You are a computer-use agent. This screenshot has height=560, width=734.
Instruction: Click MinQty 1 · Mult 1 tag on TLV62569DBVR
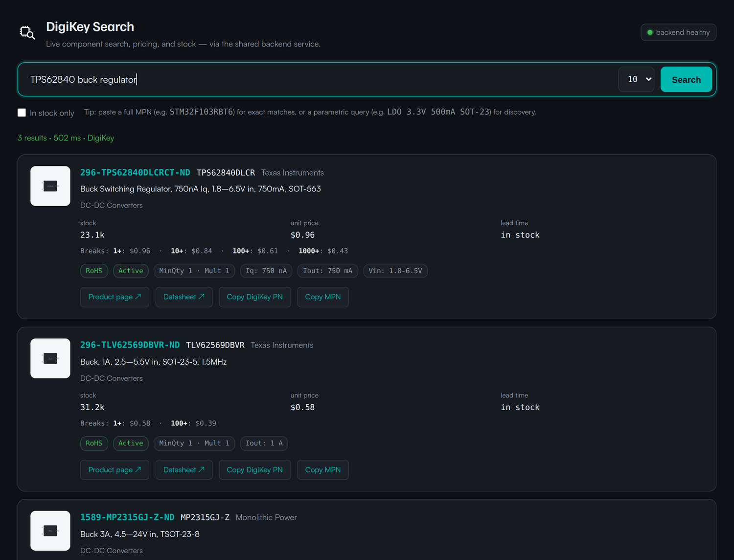[x=194, y=443]
